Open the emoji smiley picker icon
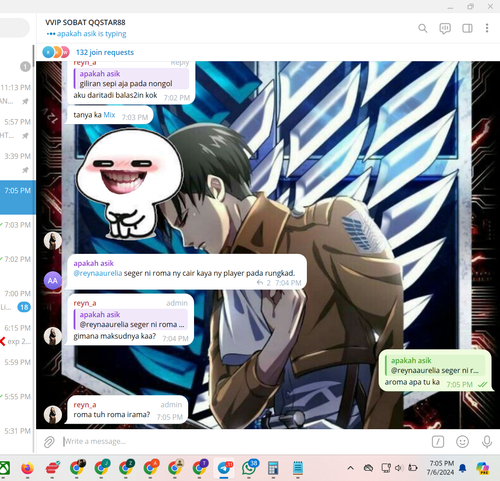The width and height of the screenshot is (500, 481). click(462, 442)
